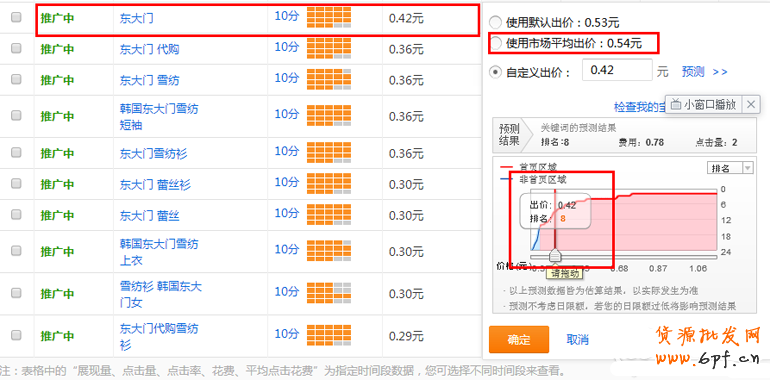The image size is (770, 380).
Task: Open the 排名 dropdown in chart
Action: click(730, 168)
